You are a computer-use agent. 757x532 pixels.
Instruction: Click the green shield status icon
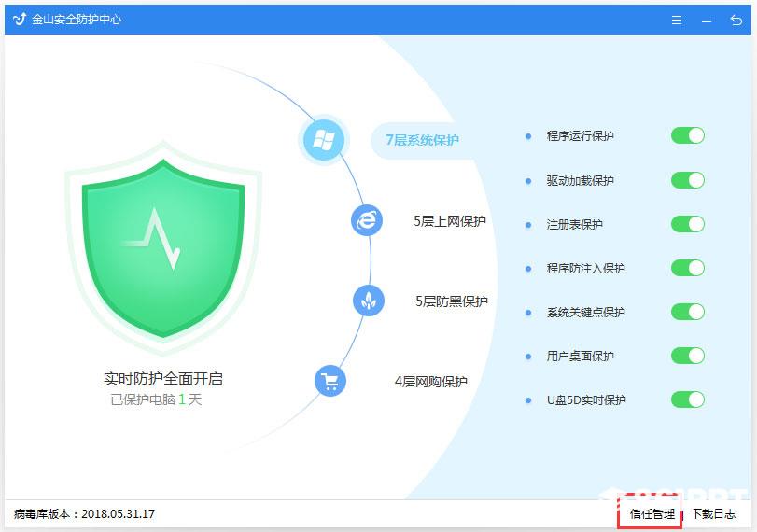(163, 245)
